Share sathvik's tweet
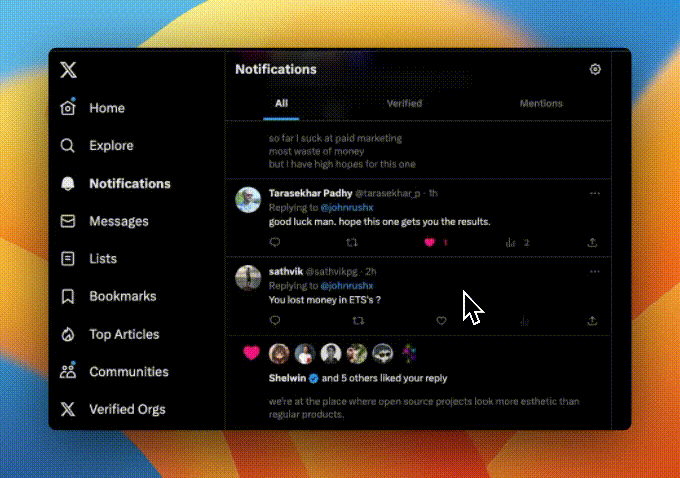Viewport: 680px width, 478px height. tap(592, 321)
